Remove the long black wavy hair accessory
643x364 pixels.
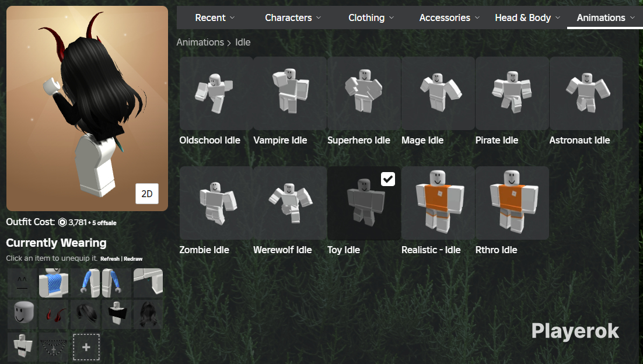tap(148, 314)
